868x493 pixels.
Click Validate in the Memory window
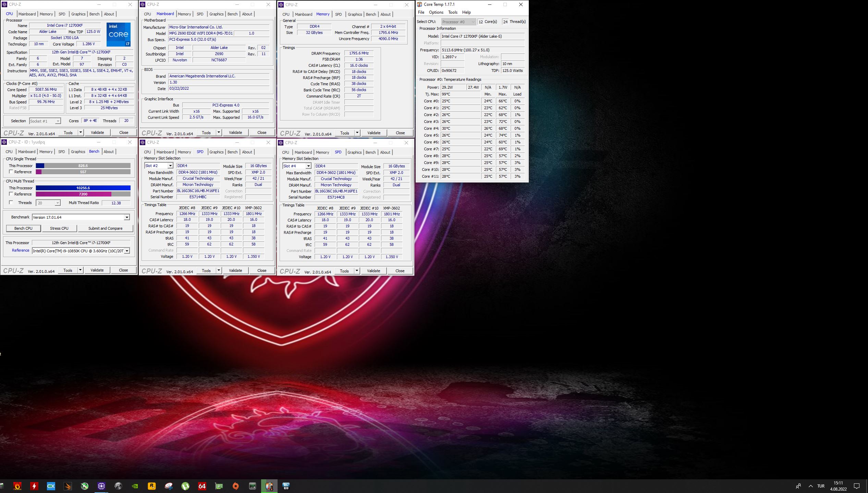(374, 133)
